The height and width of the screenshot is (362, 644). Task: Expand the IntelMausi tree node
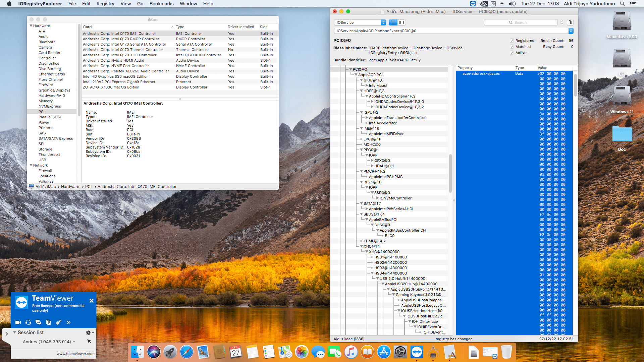point(367,85)
